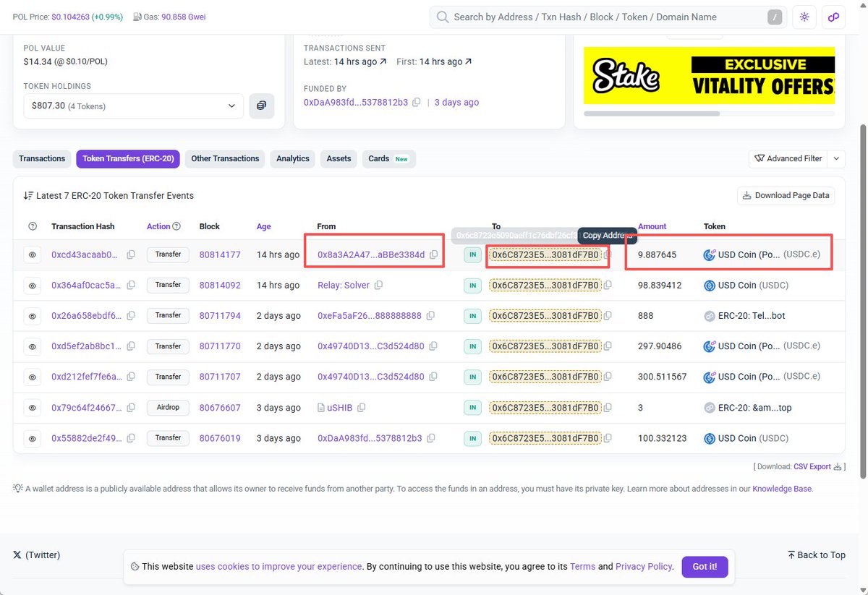This screenshot has width=868, height=595.
Task: Copy From address 0x8a3A2A47...aBBe3384d
Action: pyautogui.click(x=433, y=254)
